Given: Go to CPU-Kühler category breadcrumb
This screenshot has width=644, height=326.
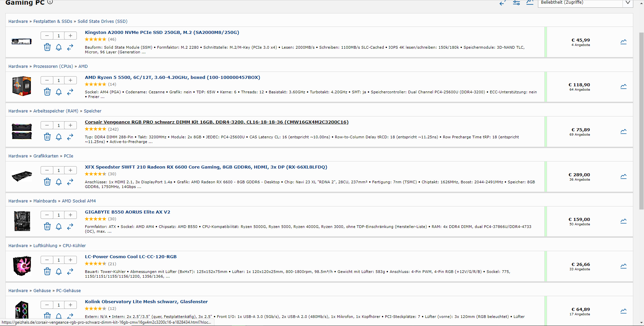Looking at the screenshot, I should pos(74,245).
